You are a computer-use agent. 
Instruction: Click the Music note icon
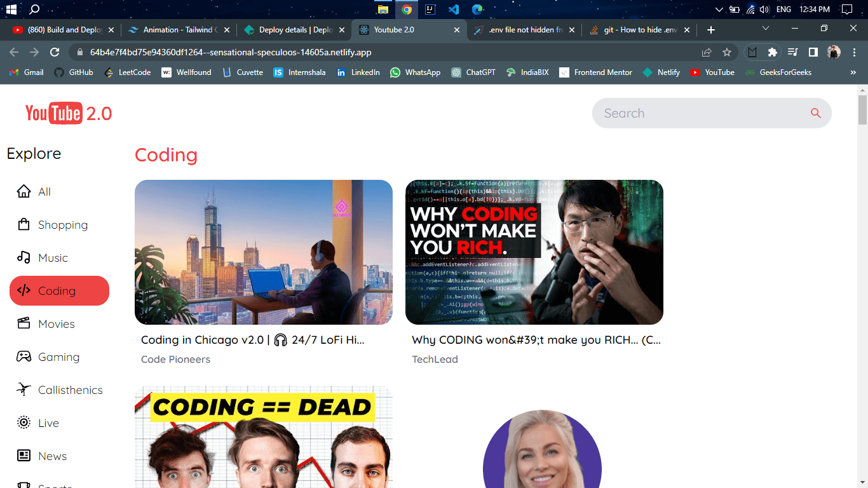tap(24, 257)
